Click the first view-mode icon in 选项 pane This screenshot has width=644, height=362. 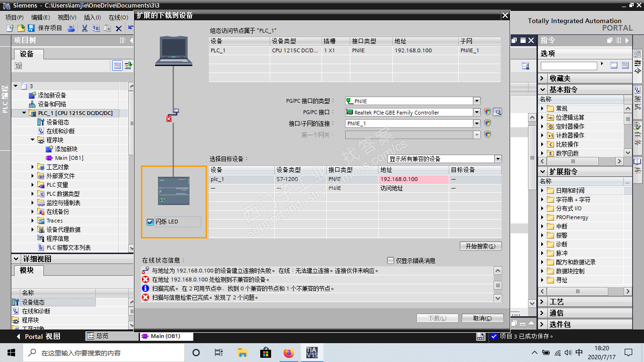click(x=614, y=66)
